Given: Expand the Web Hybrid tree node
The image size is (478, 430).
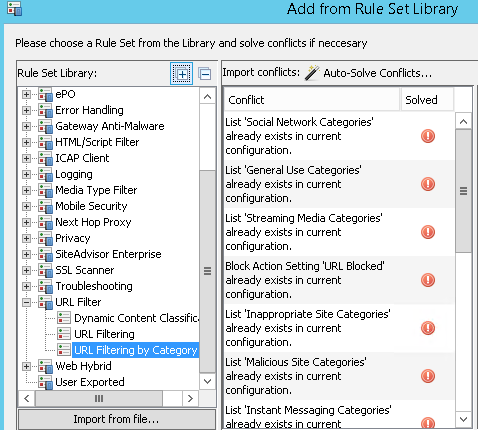Looking at the screenshot, I should 26,367.
